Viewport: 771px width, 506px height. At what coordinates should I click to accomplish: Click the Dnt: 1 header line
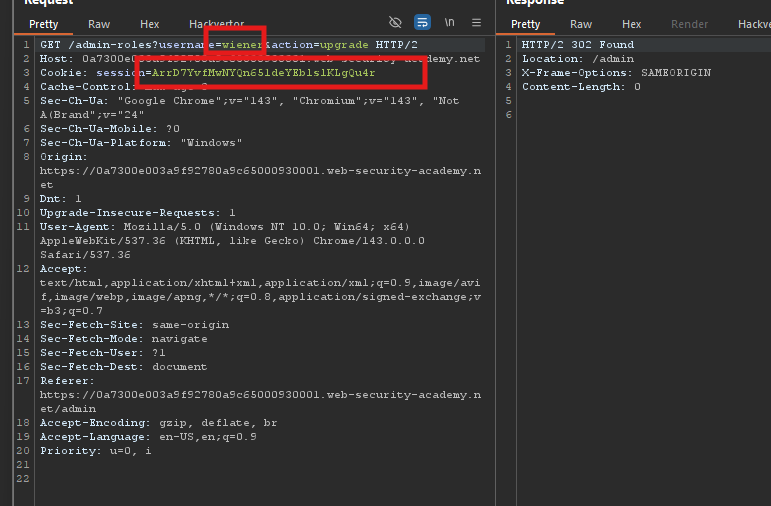tap(60, 199)
